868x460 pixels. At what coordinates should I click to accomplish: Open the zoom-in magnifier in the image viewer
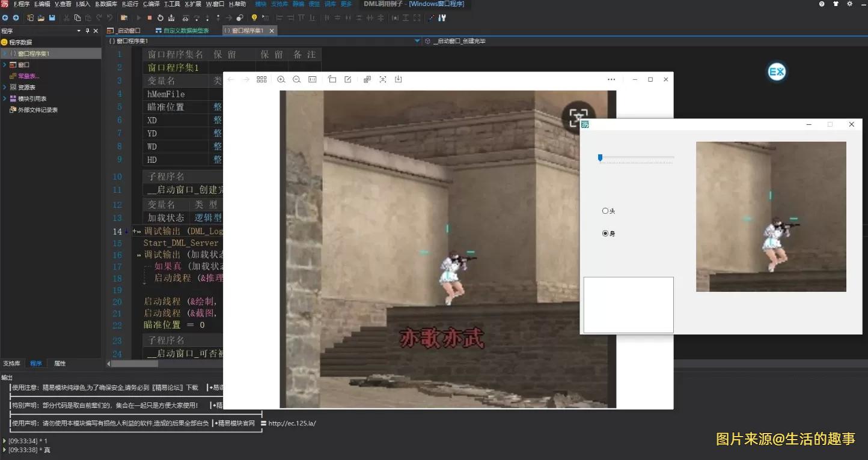click(x=281, y=79)
